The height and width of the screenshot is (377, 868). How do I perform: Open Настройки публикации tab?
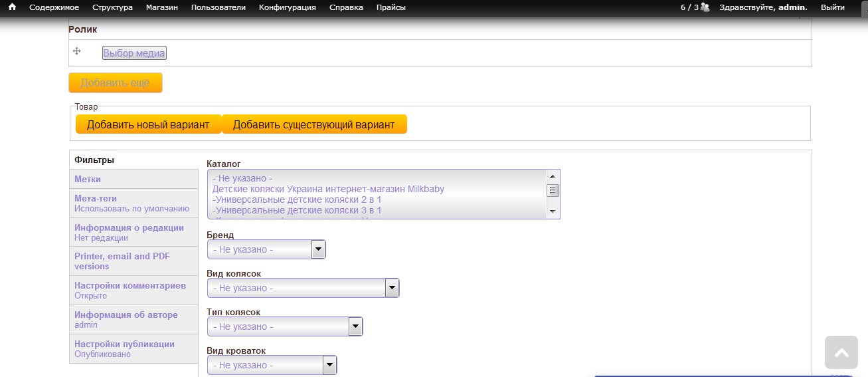pos(133,348)
